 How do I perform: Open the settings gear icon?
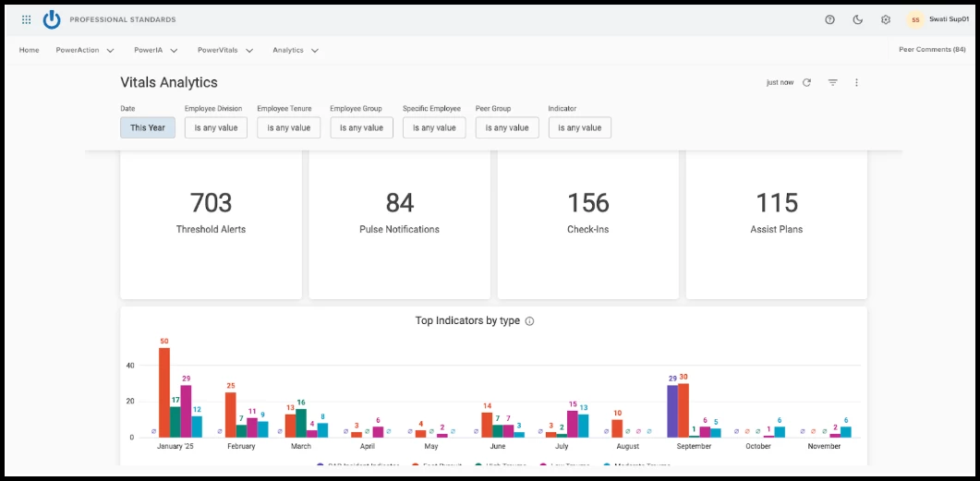(886, 20)
